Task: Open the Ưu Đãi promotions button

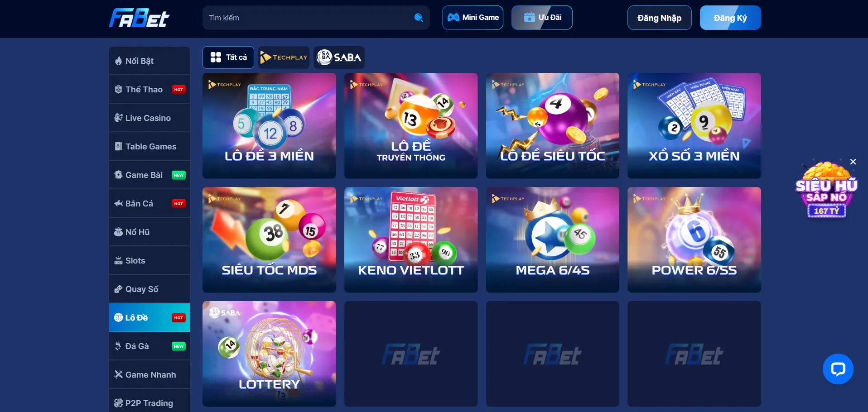Action: pos(542,18)
